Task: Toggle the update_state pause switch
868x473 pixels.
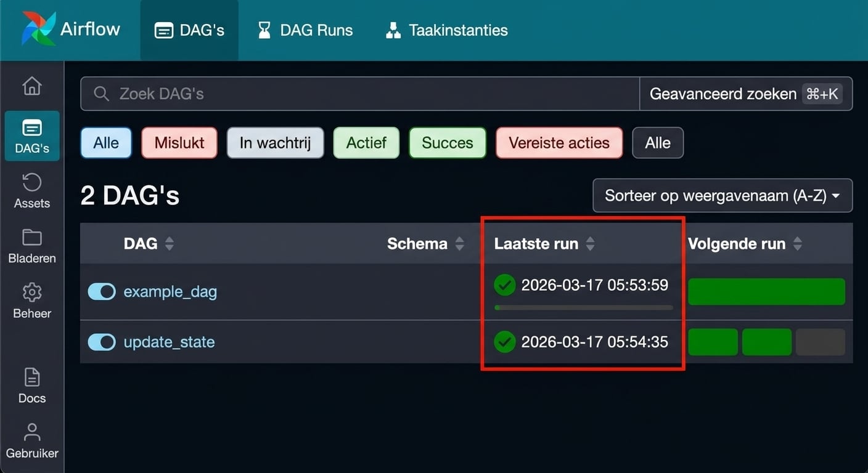Action: 102,342
